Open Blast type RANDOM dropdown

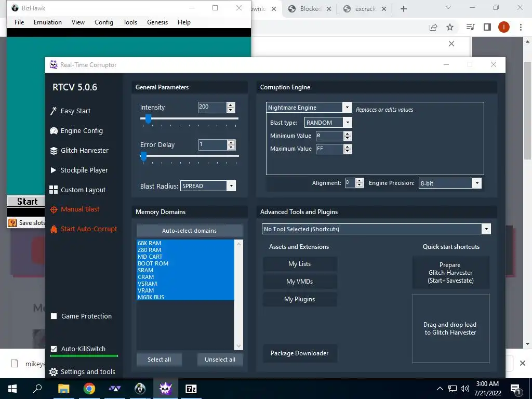point(348,123)
